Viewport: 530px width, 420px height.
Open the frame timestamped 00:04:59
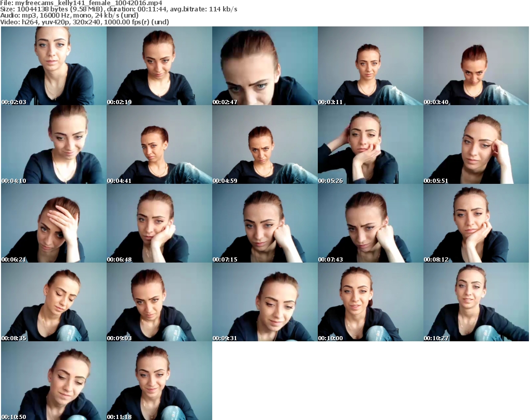click(264, 144)
